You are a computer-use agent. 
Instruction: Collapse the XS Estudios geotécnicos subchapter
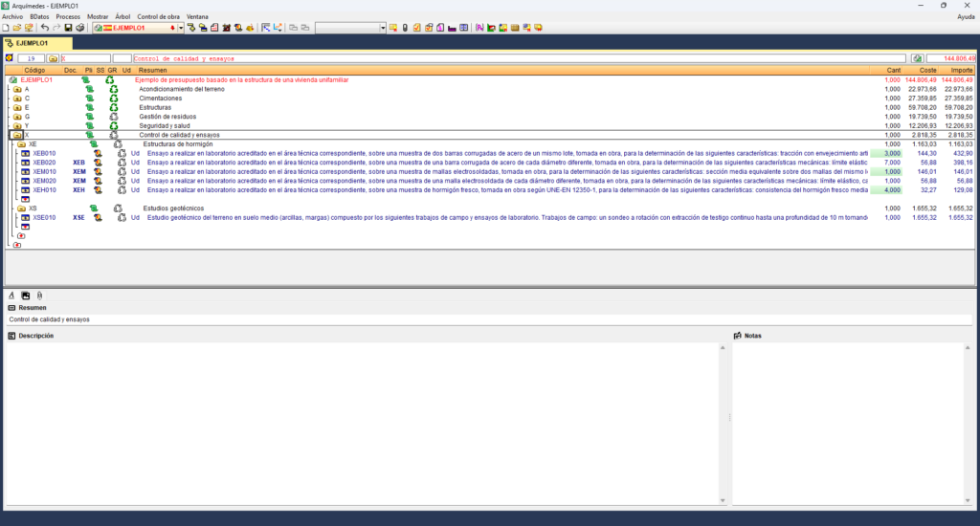pos(21,208)
